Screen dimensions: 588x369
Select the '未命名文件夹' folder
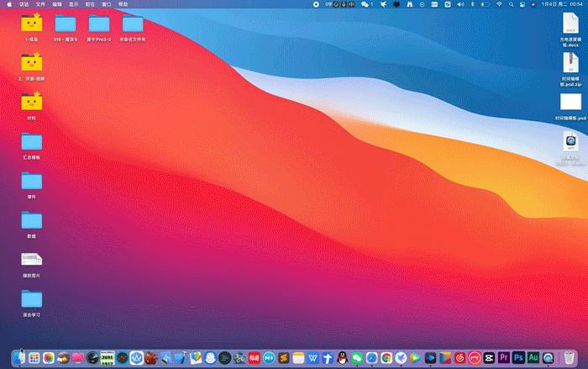pos(133,27)
